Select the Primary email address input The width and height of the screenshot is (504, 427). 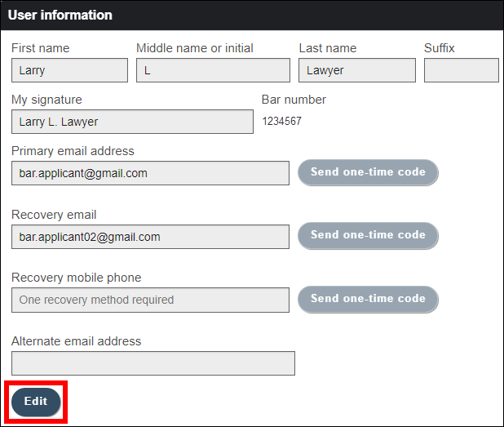click(150, 173)
